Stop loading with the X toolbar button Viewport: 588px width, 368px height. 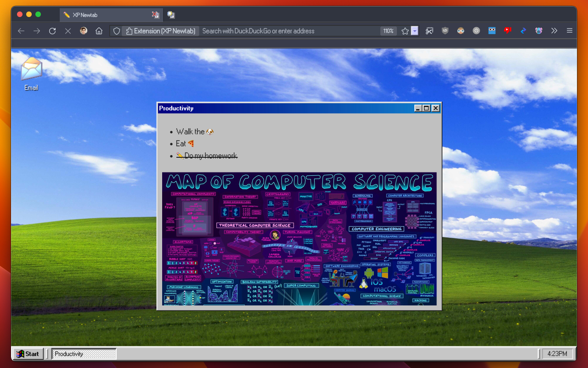click(68, 31)
